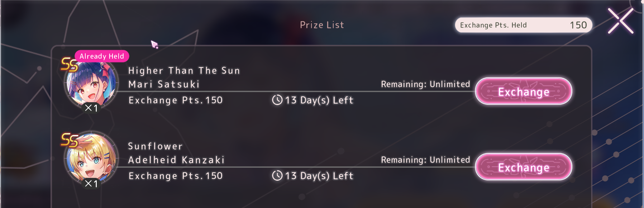Click Remaining: Unlimited on the second prize
Screen dimensions: 644x208
click(x=425, y=160)
